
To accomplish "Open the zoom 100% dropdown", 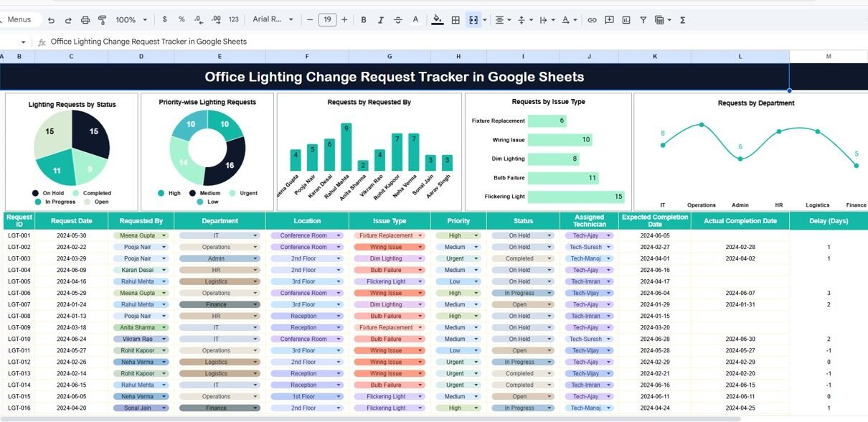I will coord(131,20).
